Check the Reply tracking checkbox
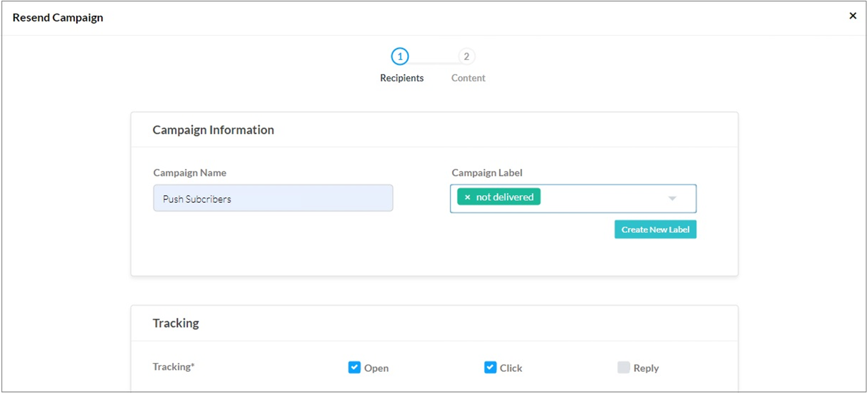Viewport: 868px width, 393px height. 623,367
